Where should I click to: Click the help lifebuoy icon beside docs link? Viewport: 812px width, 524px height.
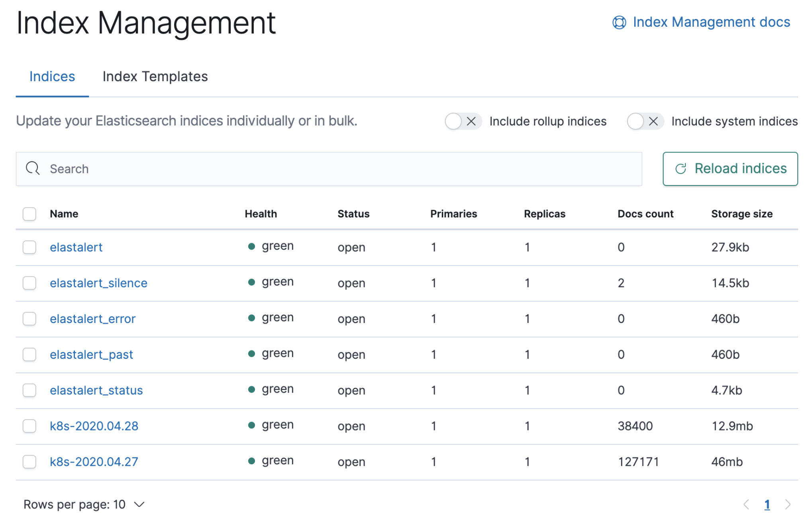[619, 22]
